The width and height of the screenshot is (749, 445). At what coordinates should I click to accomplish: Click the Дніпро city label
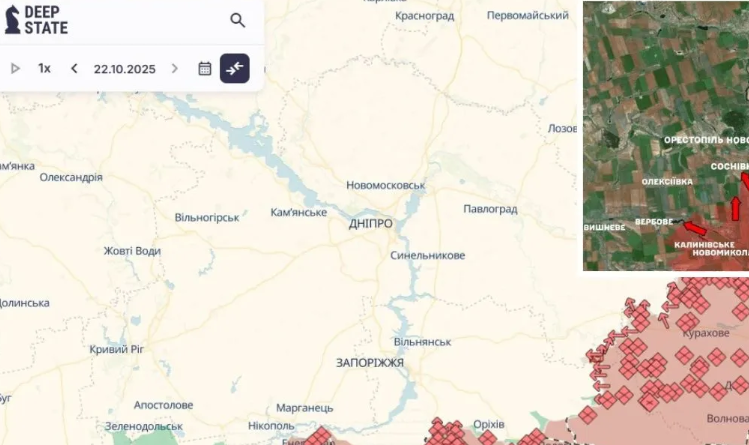(x=371, y=223)
